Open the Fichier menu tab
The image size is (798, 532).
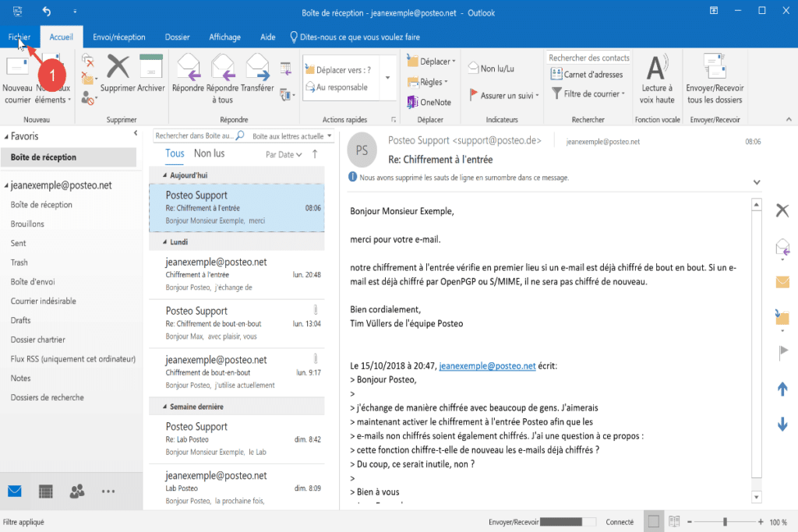tap(19, 37)
